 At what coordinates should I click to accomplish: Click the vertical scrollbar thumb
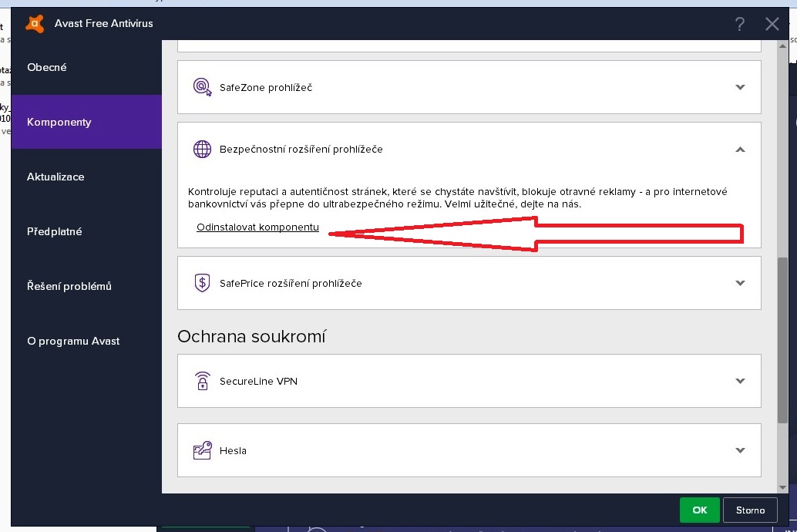(x=782, y=340)
